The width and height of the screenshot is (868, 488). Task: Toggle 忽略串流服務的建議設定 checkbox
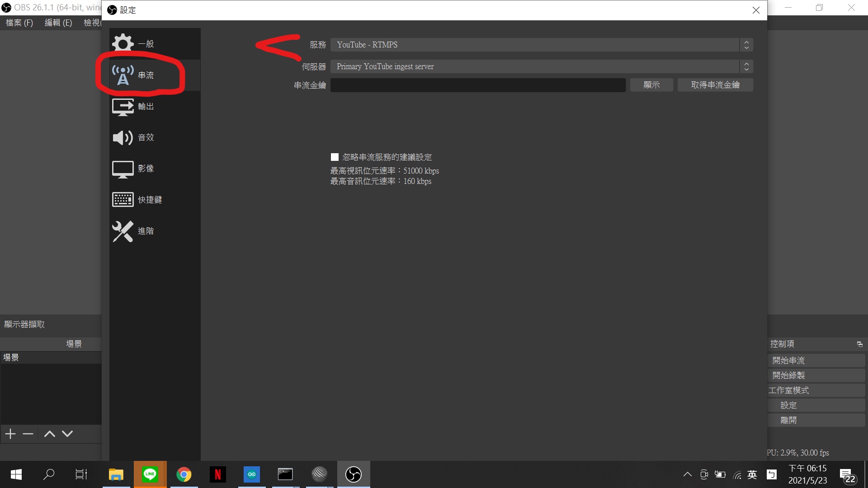pos(335,157)
